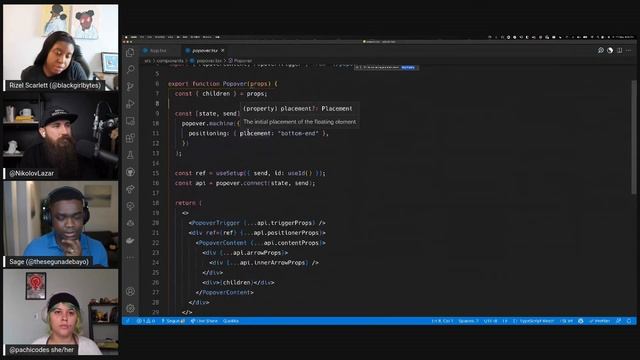Change the Spaces indentation setting

(468, 321)
